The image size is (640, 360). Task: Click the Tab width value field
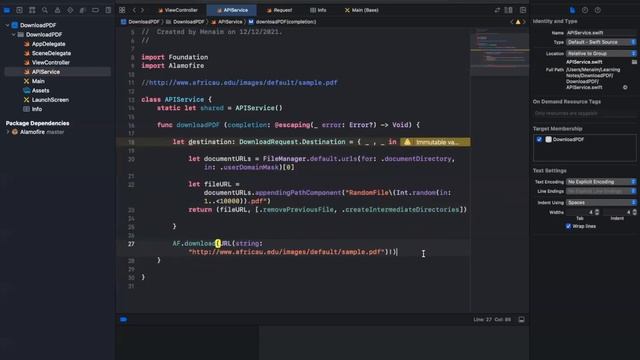click(x=580, y=212)
